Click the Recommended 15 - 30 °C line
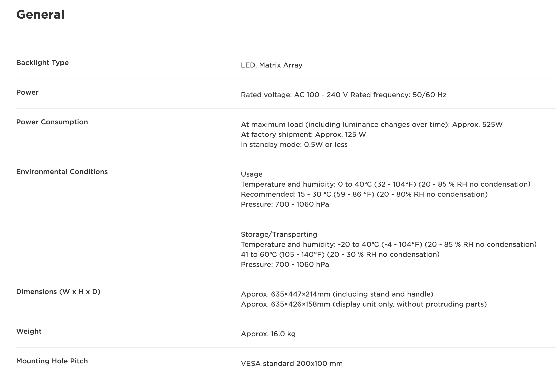 pos(364,194)
